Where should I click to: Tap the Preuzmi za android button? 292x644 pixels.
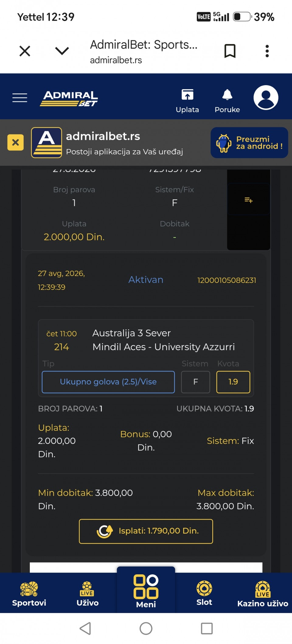coord(249,143)
